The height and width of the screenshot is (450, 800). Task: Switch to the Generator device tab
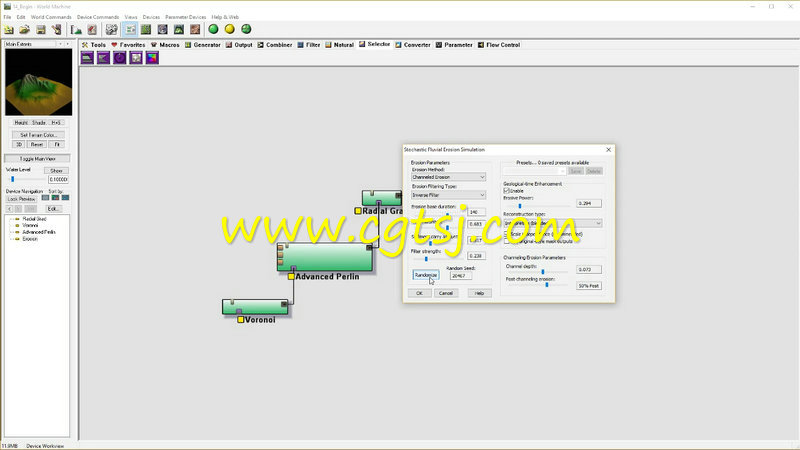click(x=203, y=45)
